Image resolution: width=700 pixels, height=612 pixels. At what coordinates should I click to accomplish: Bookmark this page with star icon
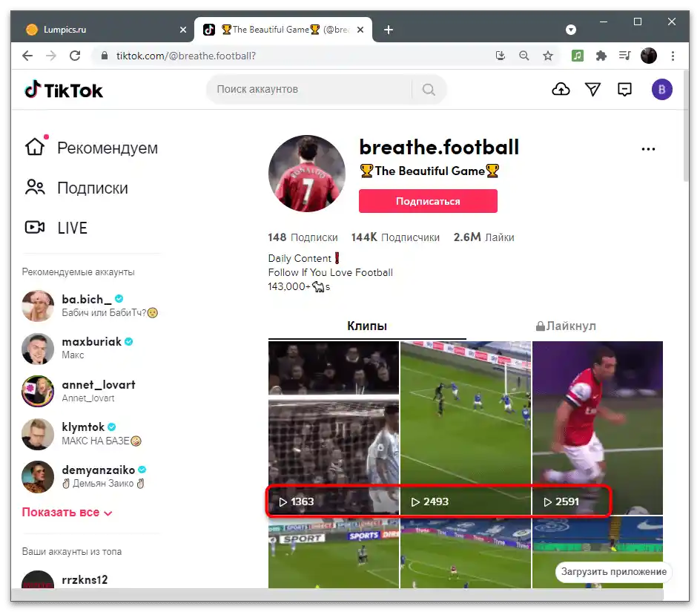(548, 56)
